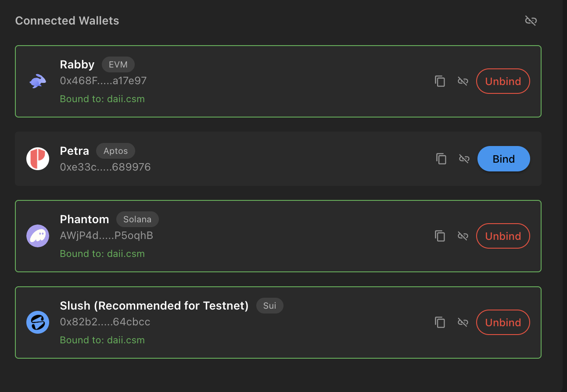
Task: Disconnect the Slush wallet via unlink icon
Action: [x=463, y=322]
